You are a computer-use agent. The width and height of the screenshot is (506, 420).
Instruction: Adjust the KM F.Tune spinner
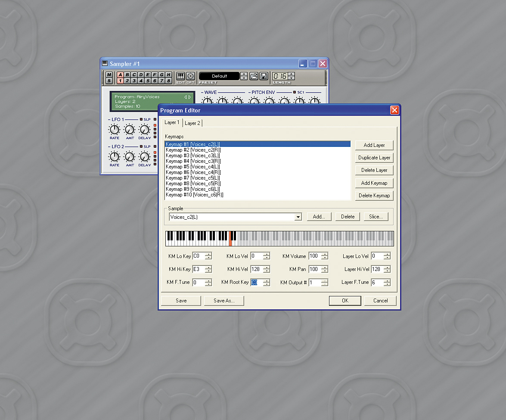point(208,283)
